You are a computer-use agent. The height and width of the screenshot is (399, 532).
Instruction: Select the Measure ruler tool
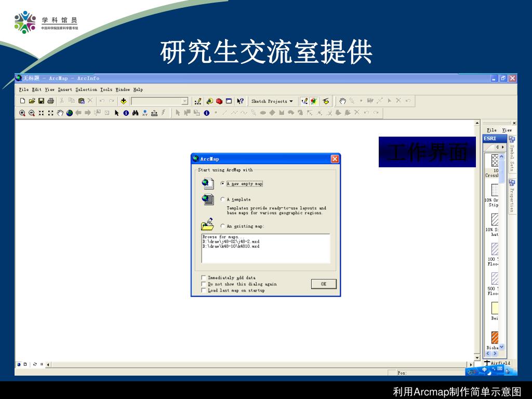point(154,113)
